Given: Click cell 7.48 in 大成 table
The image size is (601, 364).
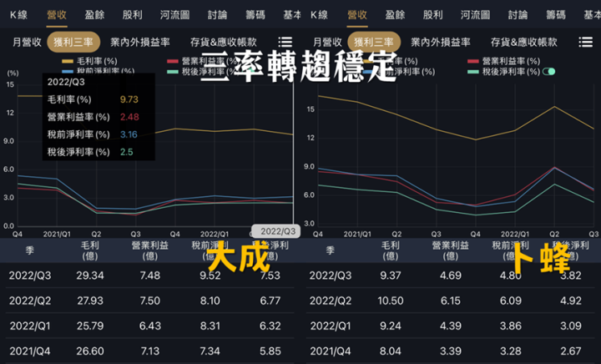Looking at the screenshot, I should tap(150, 276).
